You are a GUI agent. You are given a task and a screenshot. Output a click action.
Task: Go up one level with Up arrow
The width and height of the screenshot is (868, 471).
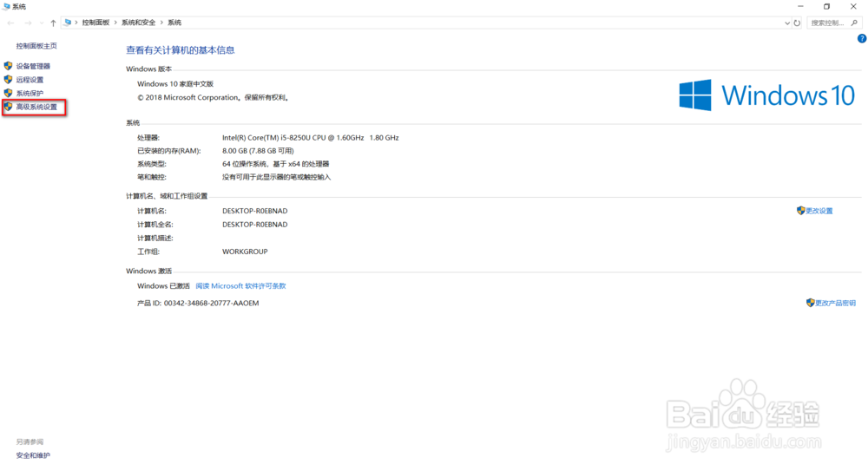53,23
